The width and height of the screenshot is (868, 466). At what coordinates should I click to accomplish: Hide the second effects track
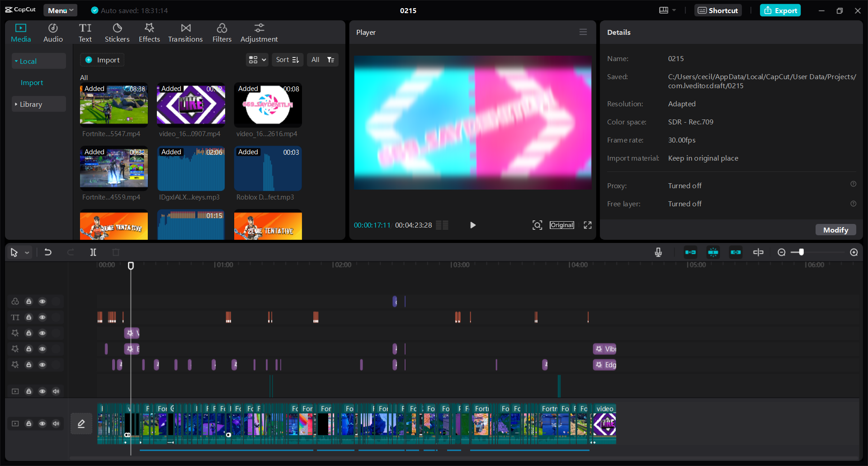(42, 349)
